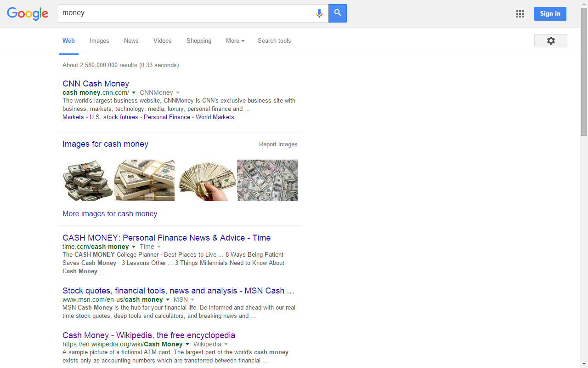Go to the Shopping tab
The image size is (588, 368).
point(199,41)
